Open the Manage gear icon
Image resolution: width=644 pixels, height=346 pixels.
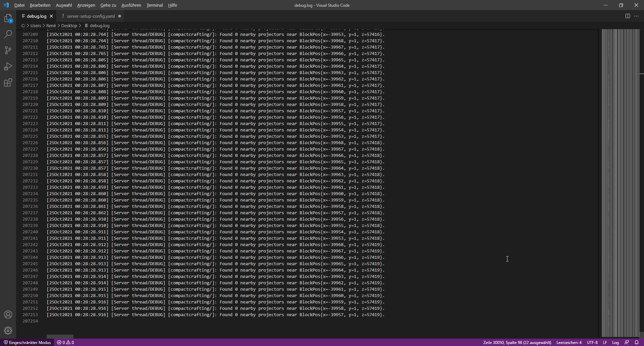tap(8, 331)
